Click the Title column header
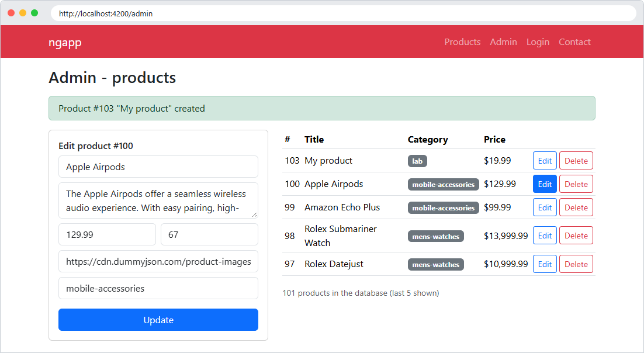The width and height of the screenshot is (644, 353). coord(314,139)
